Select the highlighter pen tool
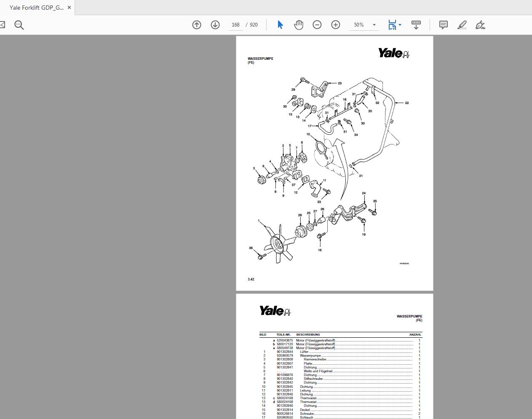Image resolution: width=532 pixels, height=419 pixels. (462, 25)
